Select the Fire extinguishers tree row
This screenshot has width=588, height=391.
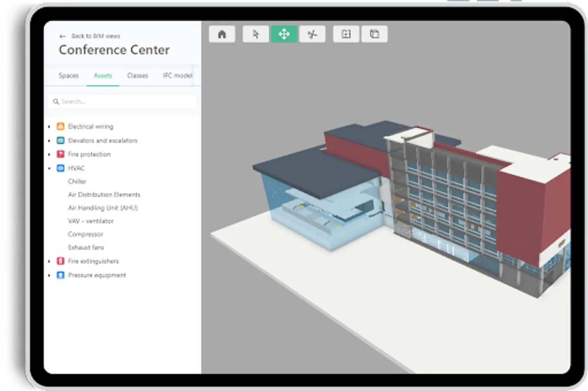(x=93, y=261)
